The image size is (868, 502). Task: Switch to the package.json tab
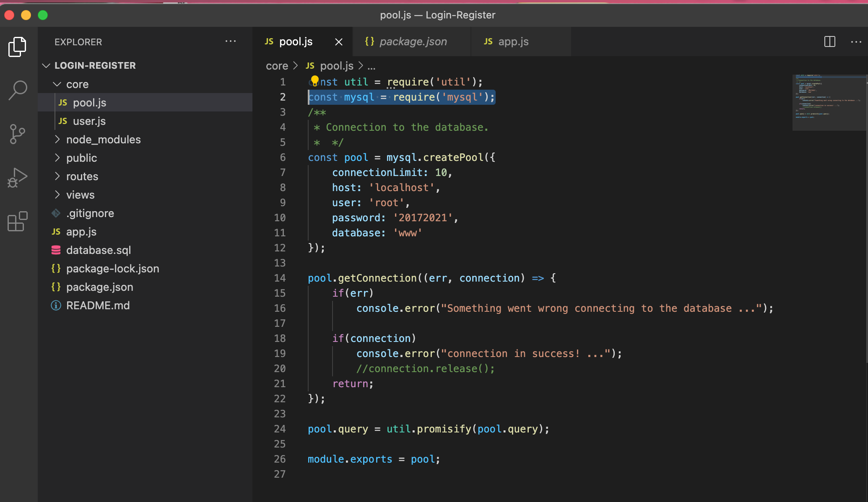pyautogui.click(x=413, y=41)
